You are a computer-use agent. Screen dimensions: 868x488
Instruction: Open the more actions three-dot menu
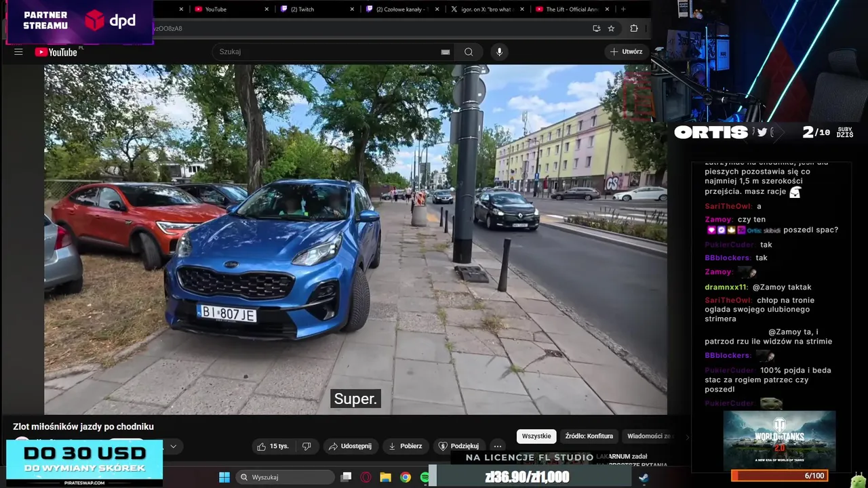click(498, 446)
